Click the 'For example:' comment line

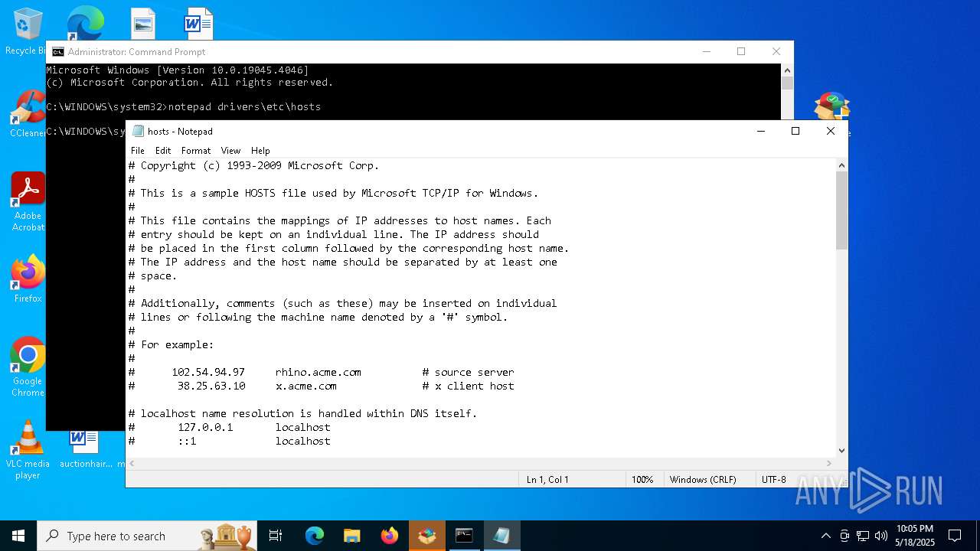171,344
